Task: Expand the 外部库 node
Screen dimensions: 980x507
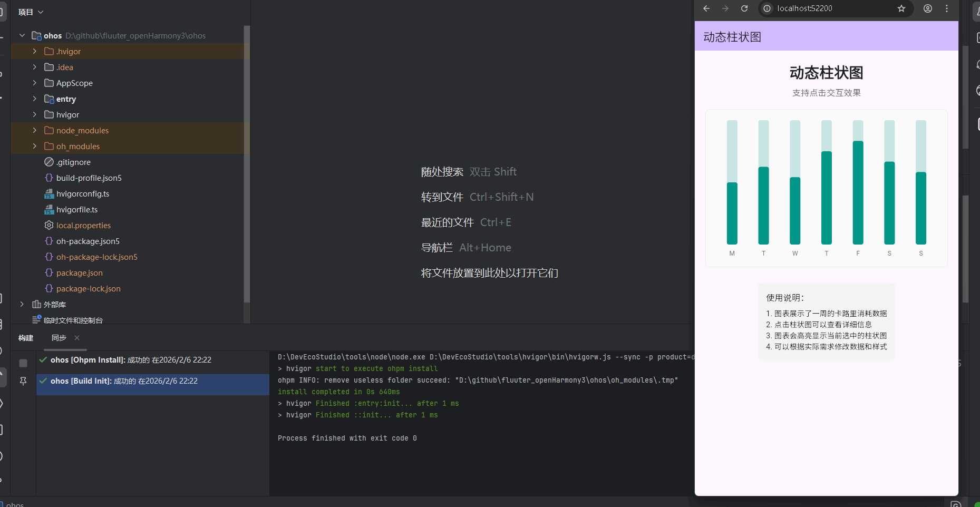Action: point(22,304)
